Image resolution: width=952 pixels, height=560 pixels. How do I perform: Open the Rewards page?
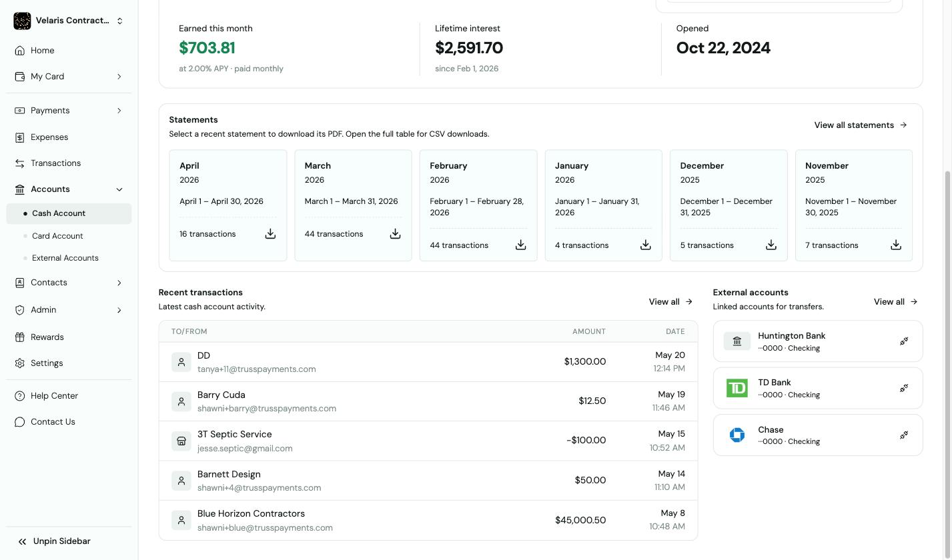(x=69, y=337)
